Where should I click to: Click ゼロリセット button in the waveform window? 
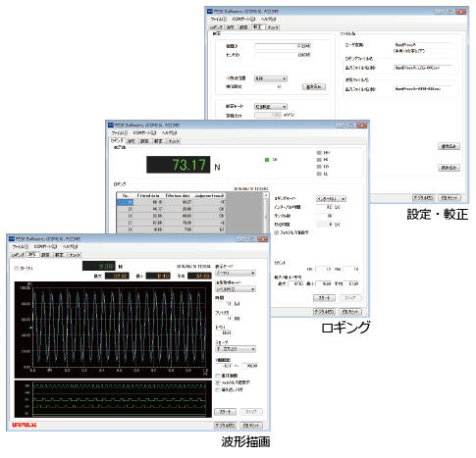[251, 426]
